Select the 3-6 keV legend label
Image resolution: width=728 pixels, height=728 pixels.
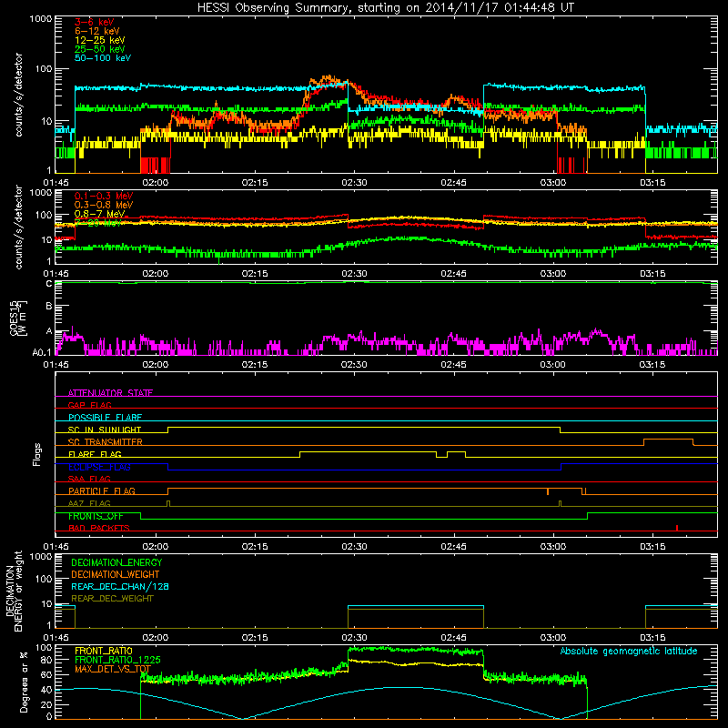click(x=94, y=22)
